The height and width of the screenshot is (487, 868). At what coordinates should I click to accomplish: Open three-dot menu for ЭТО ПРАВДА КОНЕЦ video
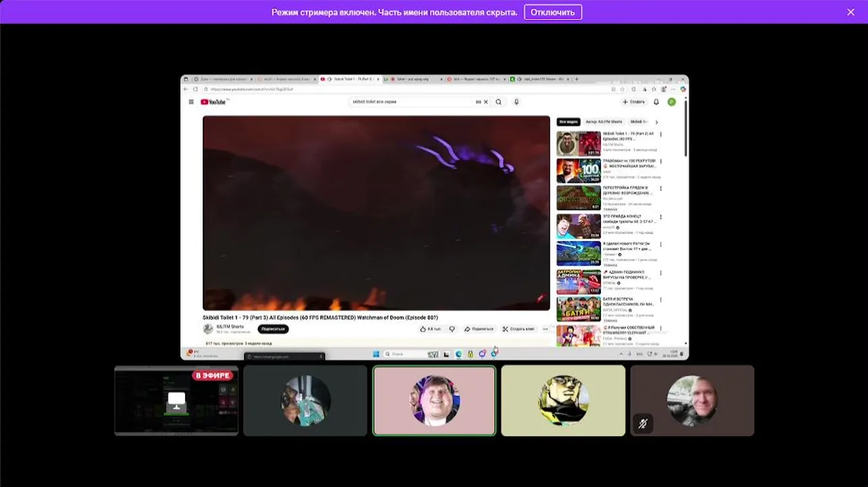[660, 216]
